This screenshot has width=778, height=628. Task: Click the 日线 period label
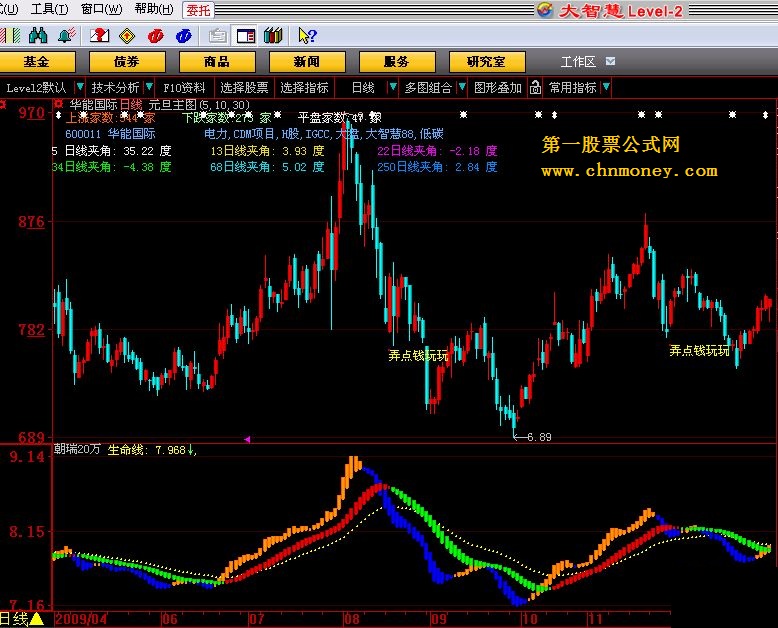point(363,88)
